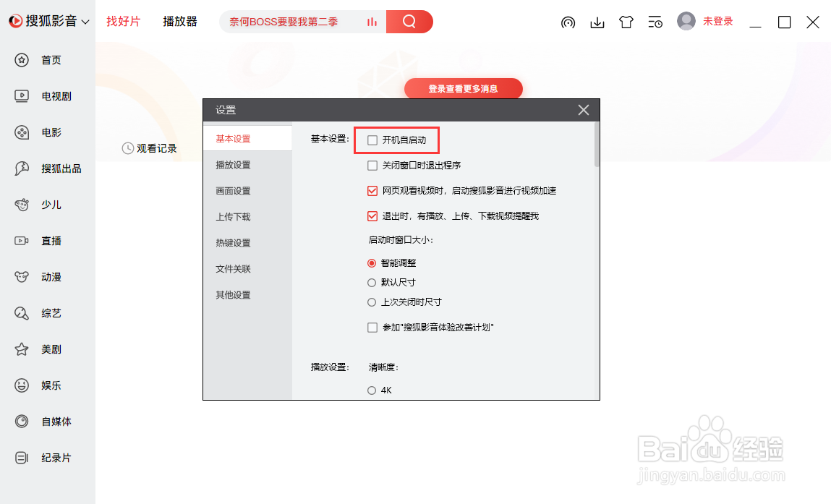Open the 美剧 star icon
The image size is (831, 504).
coord(22,349)
